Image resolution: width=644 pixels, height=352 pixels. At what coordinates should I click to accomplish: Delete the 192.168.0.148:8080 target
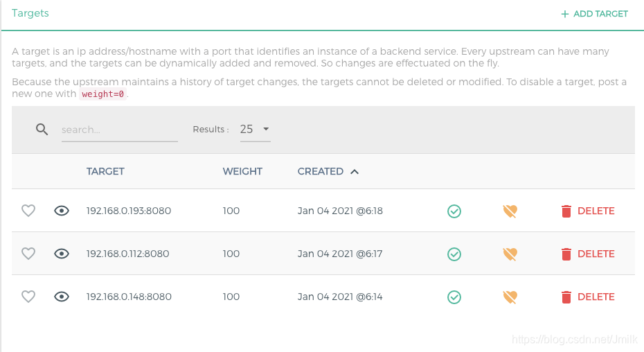(x=588, y=297)
